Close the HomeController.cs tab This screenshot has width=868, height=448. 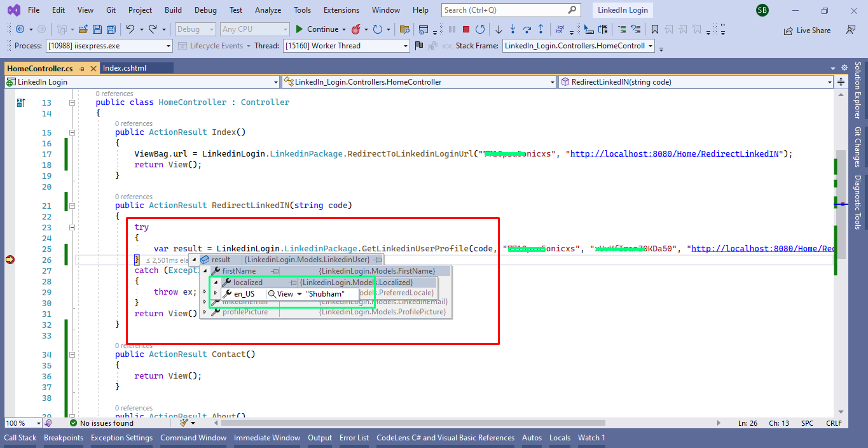[93, 68]
